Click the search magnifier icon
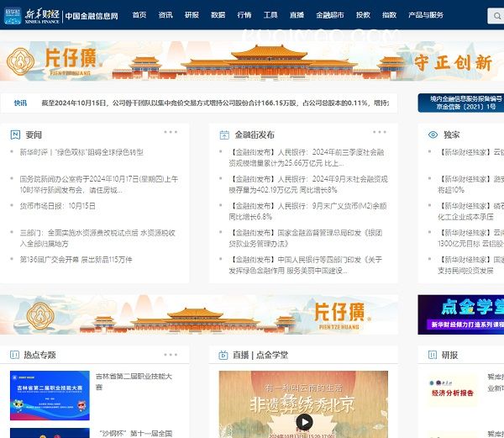Image resolution: width=504 pixels, height=438 pixels. (497, 16)
